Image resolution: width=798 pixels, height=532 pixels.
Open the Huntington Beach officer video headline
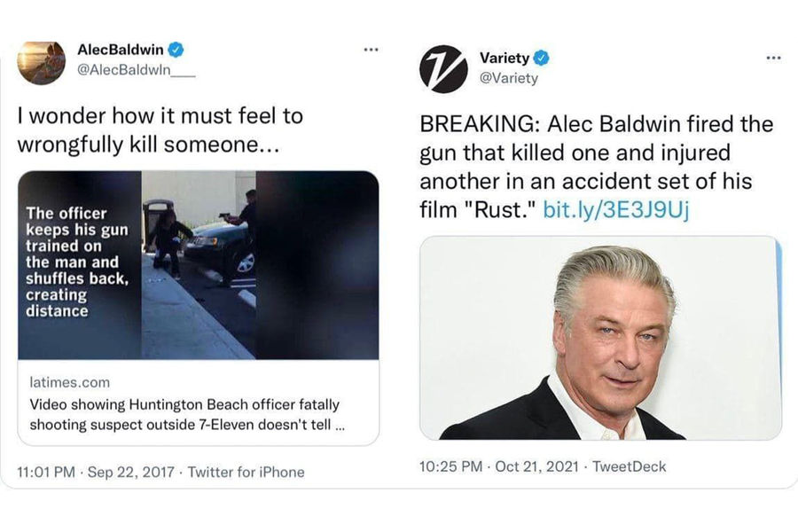(x=186, y=415)
